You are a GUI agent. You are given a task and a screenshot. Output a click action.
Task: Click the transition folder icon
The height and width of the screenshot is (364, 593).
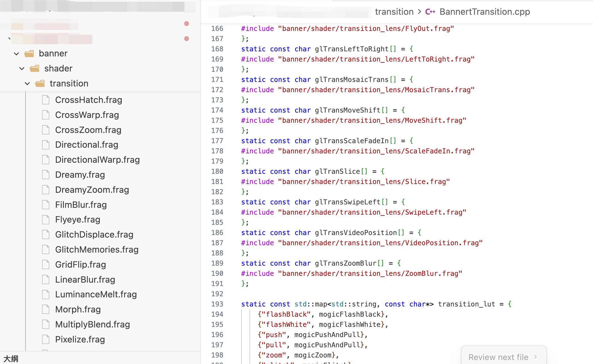coord(40,83)
